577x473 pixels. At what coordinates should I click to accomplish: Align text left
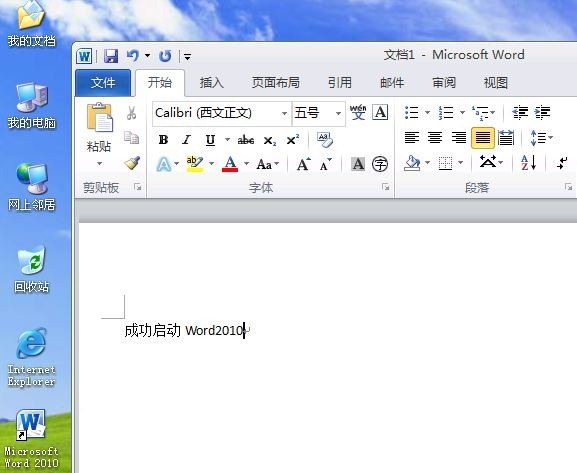(x=412, y=138)
